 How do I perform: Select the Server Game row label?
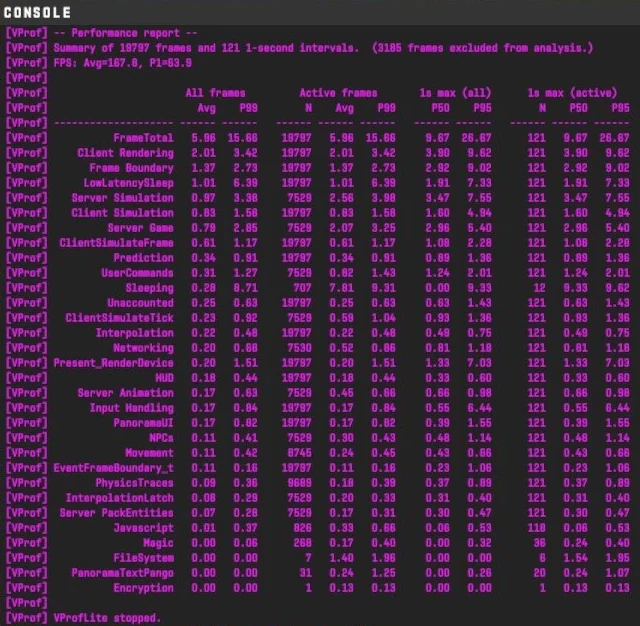140,228
